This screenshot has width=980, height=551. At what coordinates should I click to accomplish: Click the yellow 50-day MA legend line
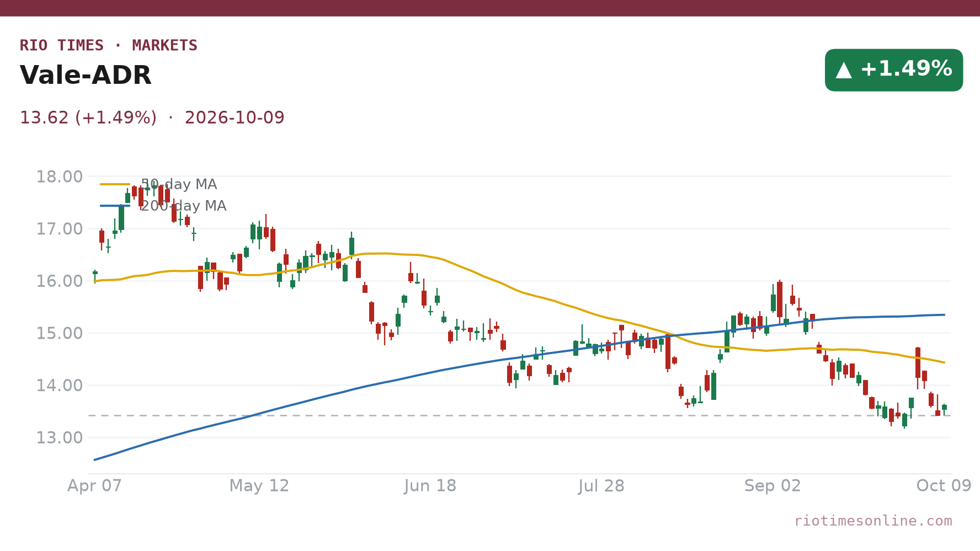click(x=115, y=184)
